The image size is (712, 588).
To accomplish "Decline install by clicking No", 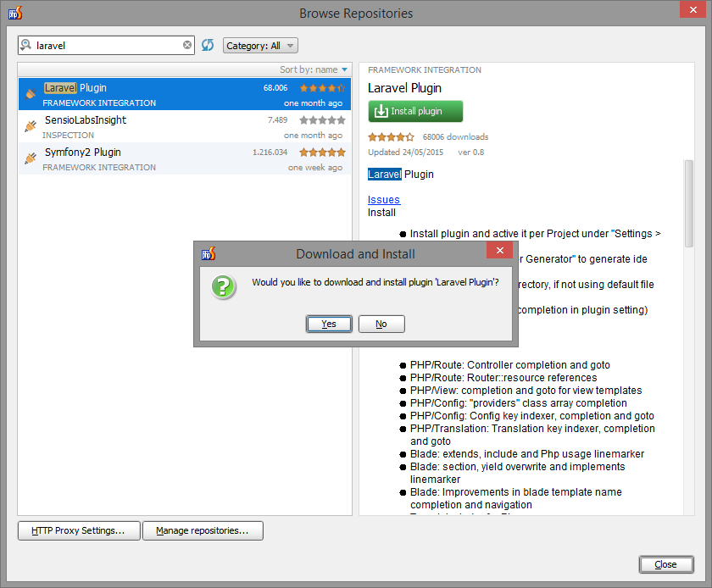I will coord(381,324).
